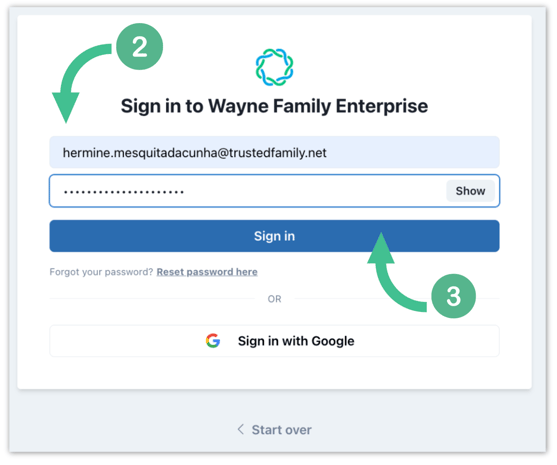The height and width of the screenshot is (465, 557).
Task: Click the green step 2 badge
Action: pos(140,47)
